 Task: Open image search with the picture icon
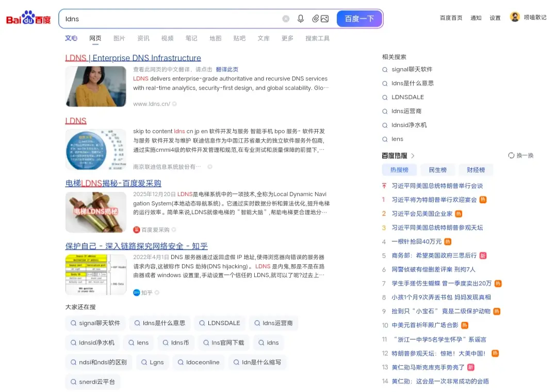point(325,19)
